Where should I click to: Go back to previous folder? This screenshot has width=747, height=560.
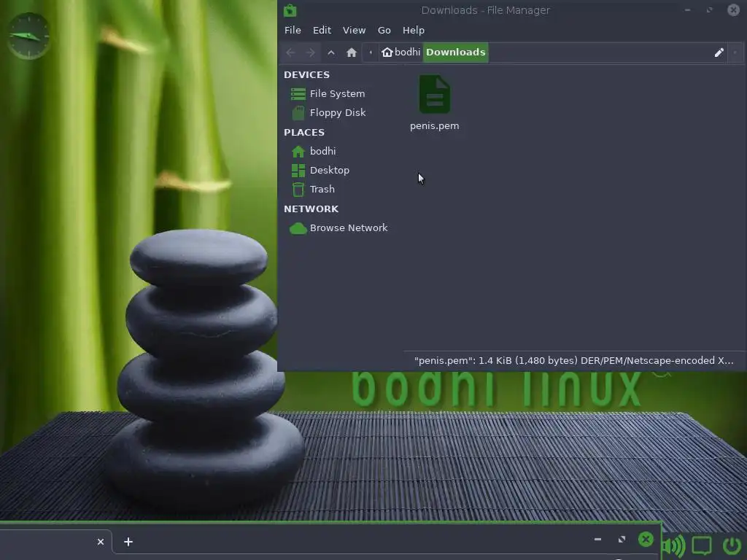(x=290, y=52)
